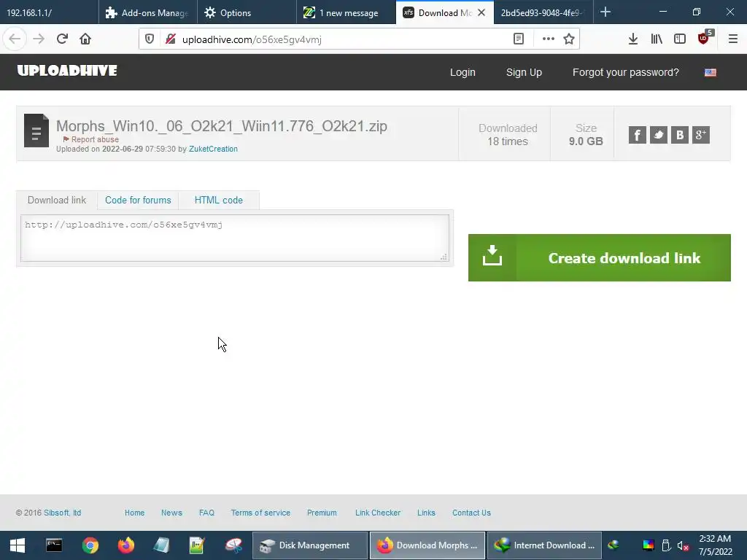The height and width of the screenshot is (560, 747).
Task: Open the Link Checker footer link
Action: pos(378,513)
